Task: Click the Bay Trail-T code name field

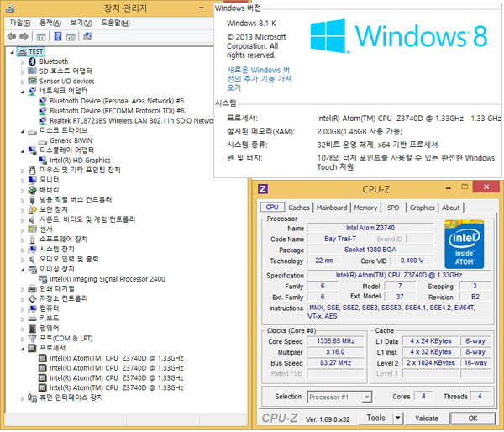Action: click(x=339, y=239)
